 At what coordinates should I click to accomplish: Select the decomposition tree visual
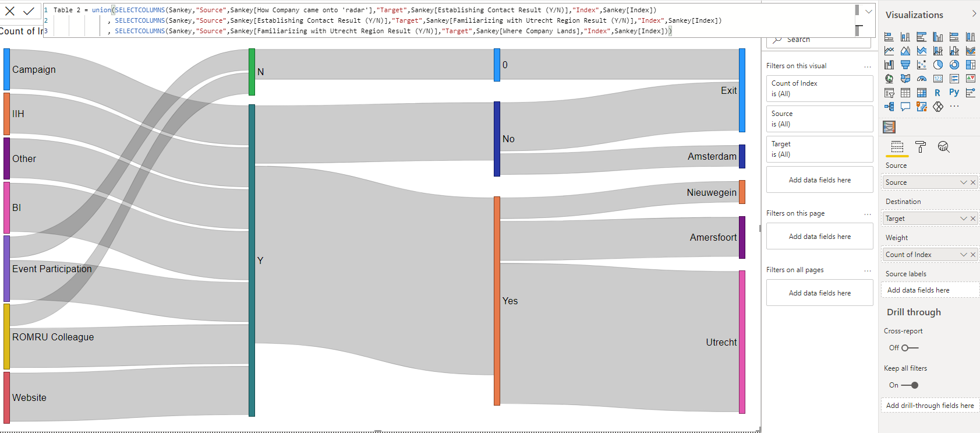point(889,107)
